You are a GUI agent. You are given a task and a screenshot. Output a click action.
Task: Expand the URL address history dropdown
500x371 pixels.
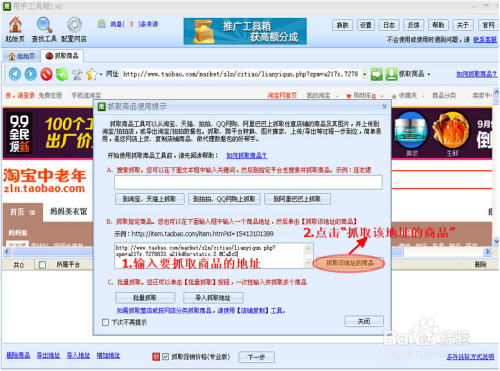coord(365,74)
